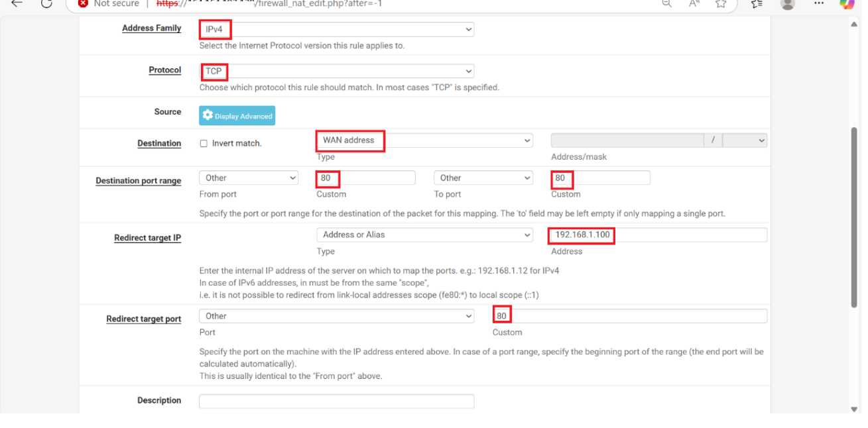Viewport: 868px width, 428px height.
Task: Click the Redirect target port Custom field
Action: tap(630, 316)
